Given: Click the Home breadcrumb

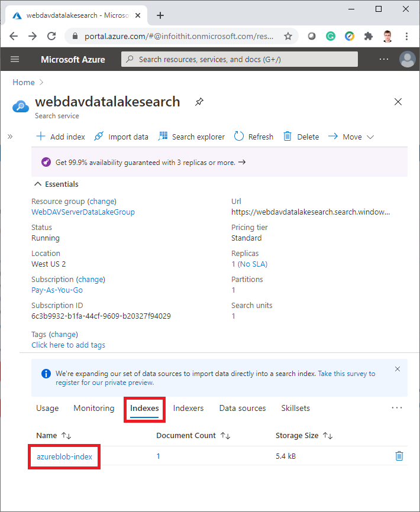Looking at the screenshot, I should [x=24, y=82].
